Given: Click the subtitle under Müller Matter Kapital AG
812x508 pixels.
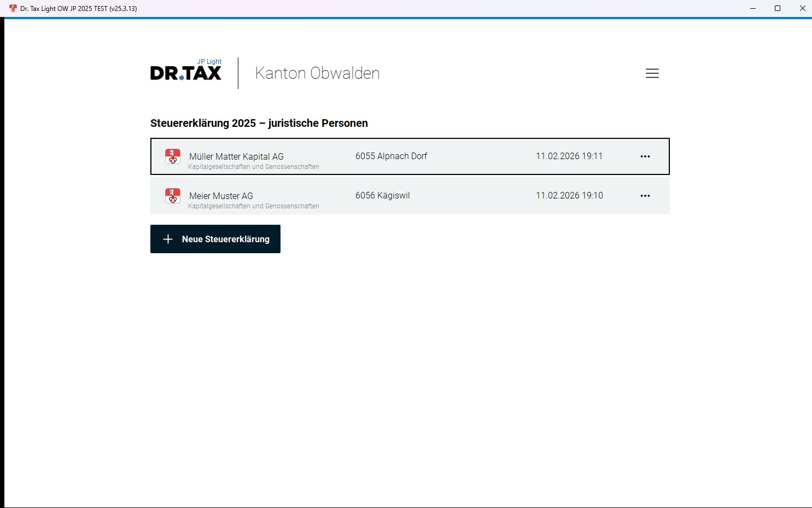Looking at the screenshot, I should point(253,167).
